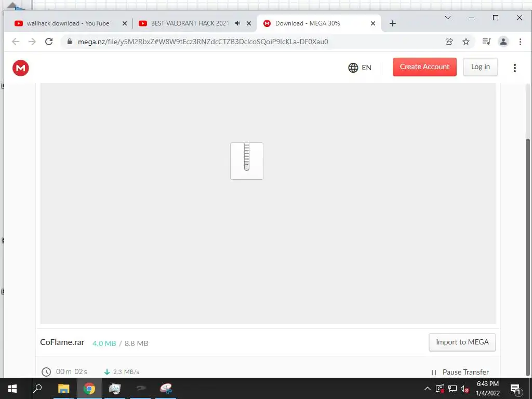Click the muted volume tray icon

coord(465,389)
